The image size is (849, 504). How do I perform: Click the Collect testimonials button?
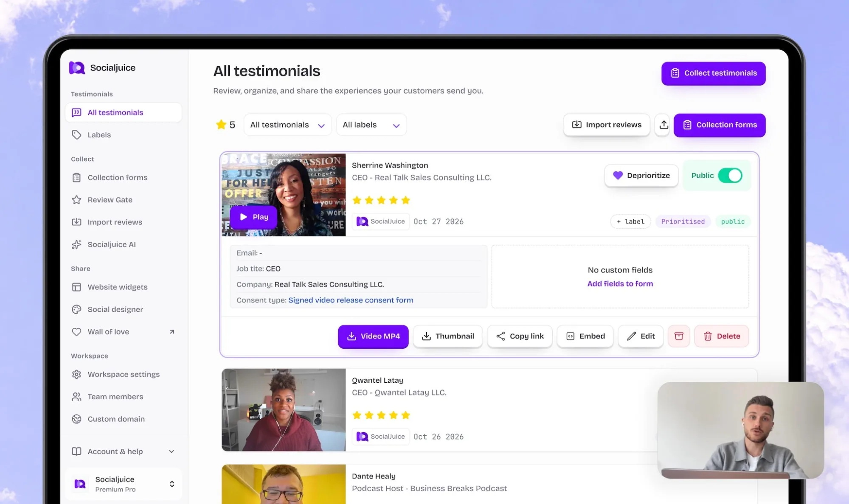(713, 73)
